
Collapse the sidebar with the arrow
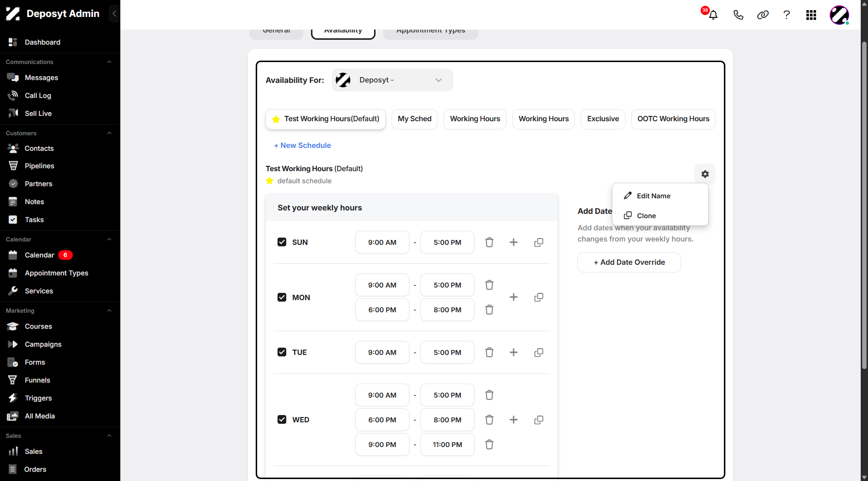point(114,14)
